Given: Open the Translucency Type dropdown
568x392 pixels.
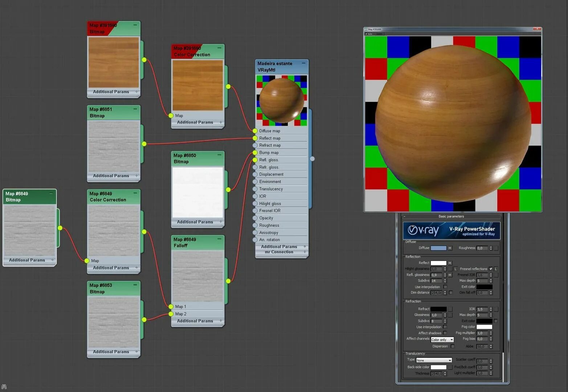Looking at the screenshot, I should coord(434,360).
